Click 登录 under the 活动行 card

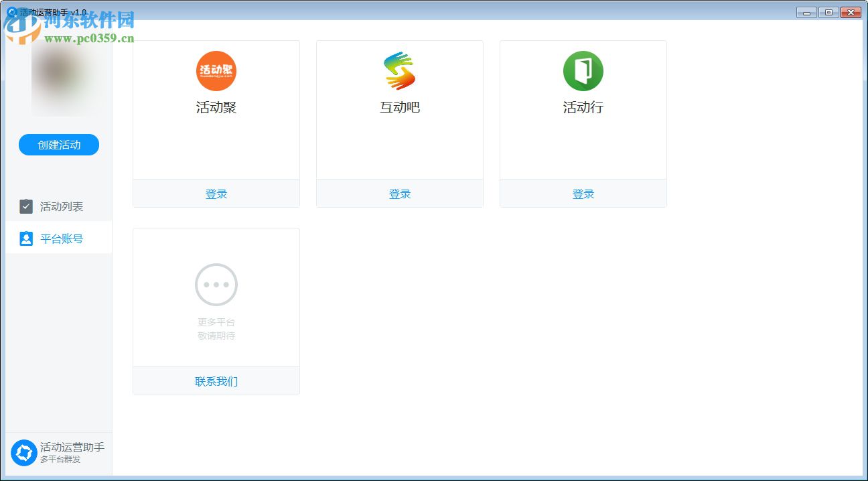(x=583, y=194)
